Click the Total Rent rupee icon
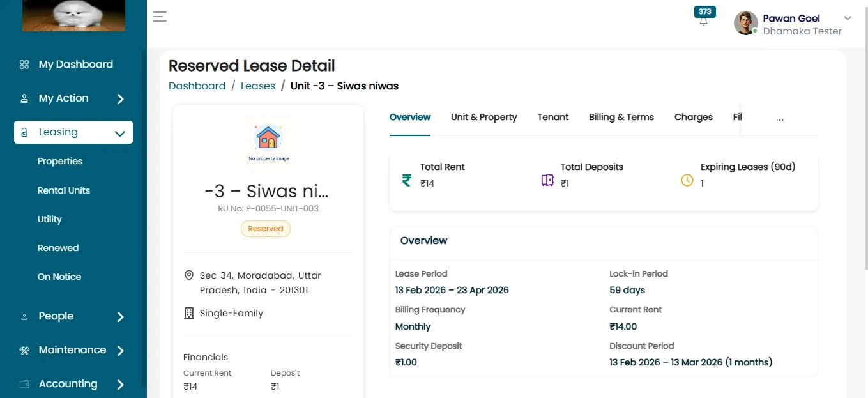The image size is (868, 398). click(x=407, y=180)
